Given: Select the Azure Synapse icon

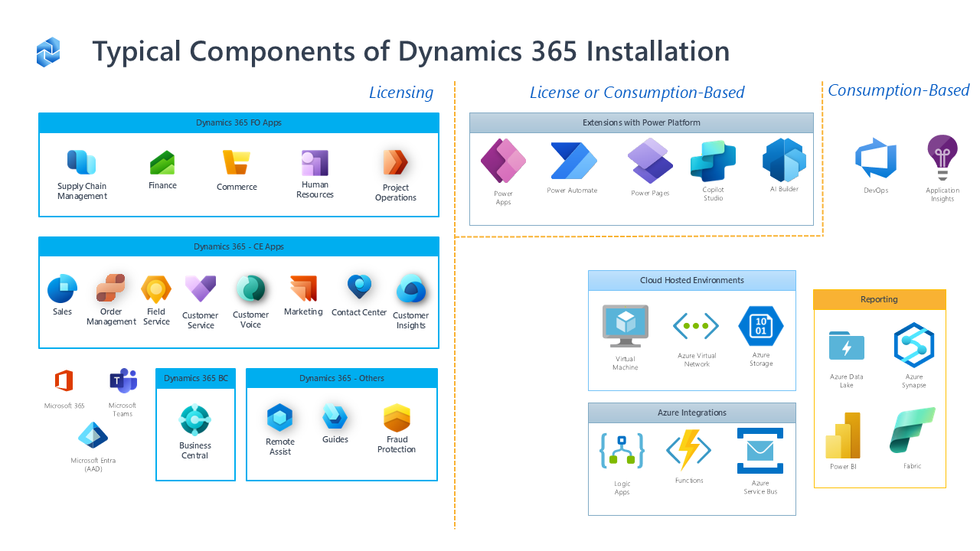Looking at the screenshot, I should 914,345.
